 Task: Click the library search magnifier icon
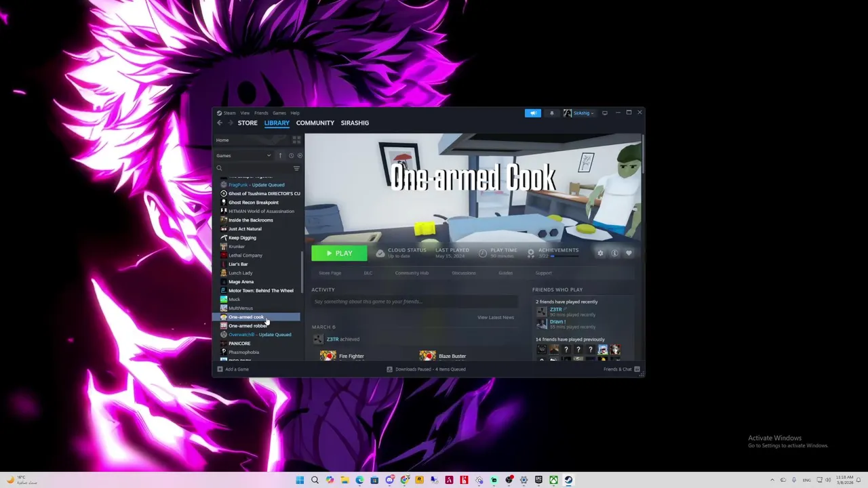(219, 168)
